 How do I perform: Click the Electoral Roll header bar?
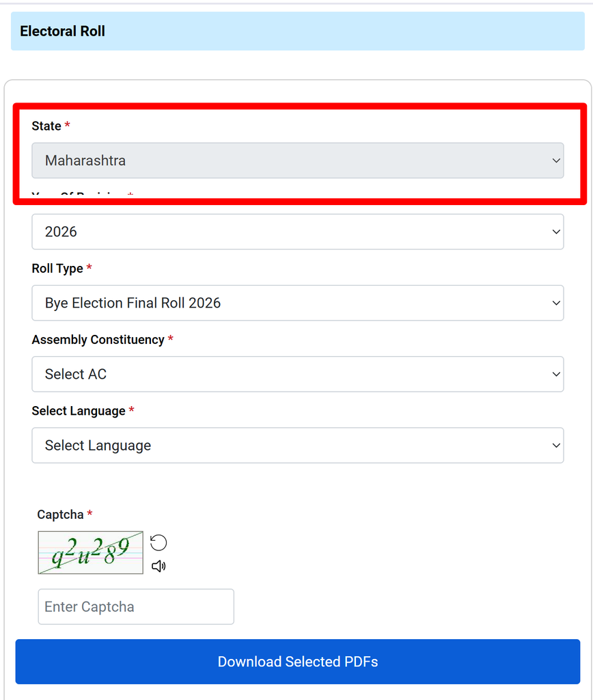coord(298,31)
